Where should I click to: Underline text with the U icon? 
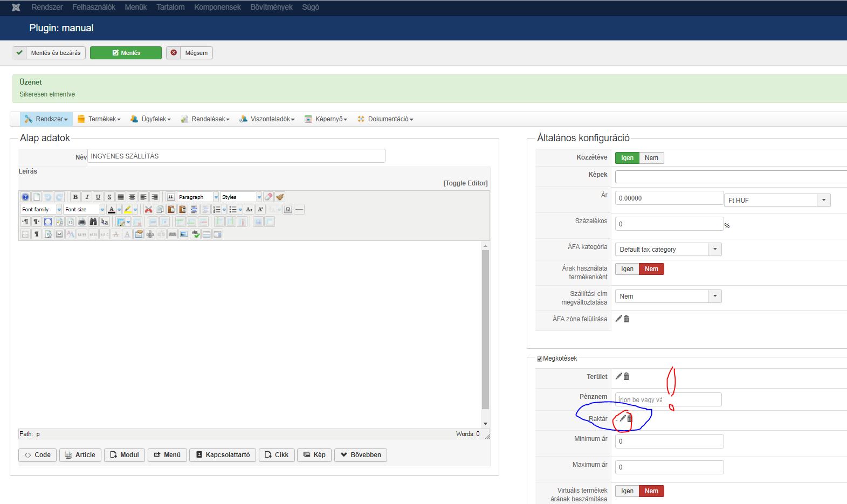(98, 197)
